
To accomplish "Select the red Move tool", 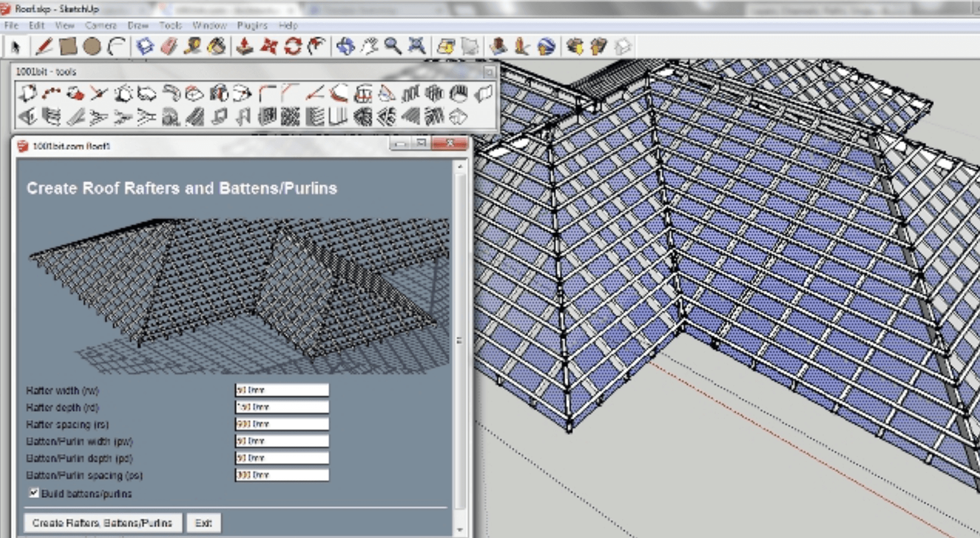I will pos(269,46).
